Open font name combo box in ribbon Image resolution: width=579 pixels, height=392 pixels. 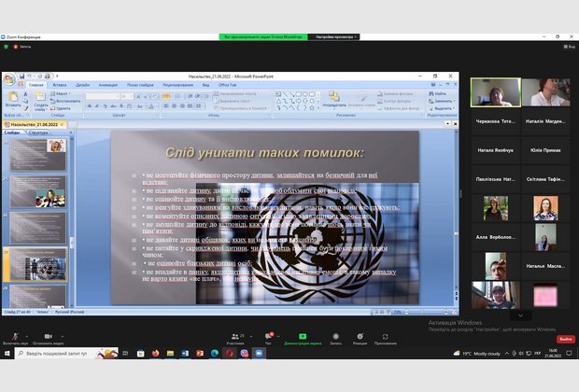[x=103, y=96]
